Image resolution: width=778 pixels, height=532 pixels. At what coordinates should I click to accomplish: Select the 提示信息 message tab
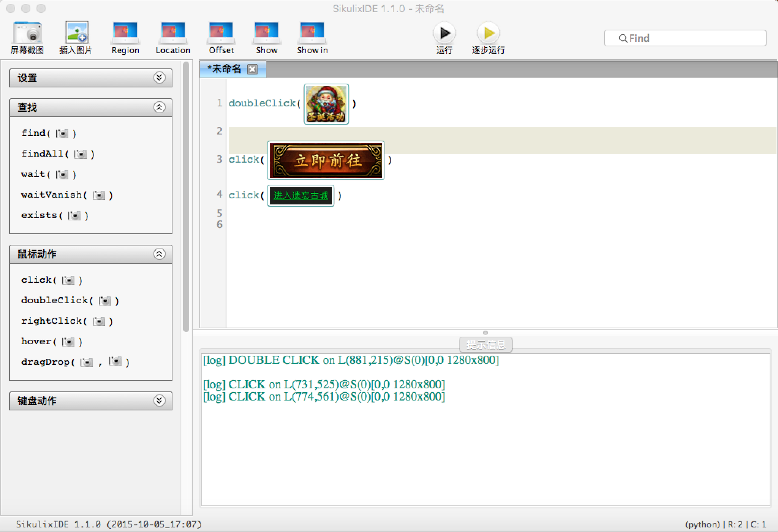486,345
